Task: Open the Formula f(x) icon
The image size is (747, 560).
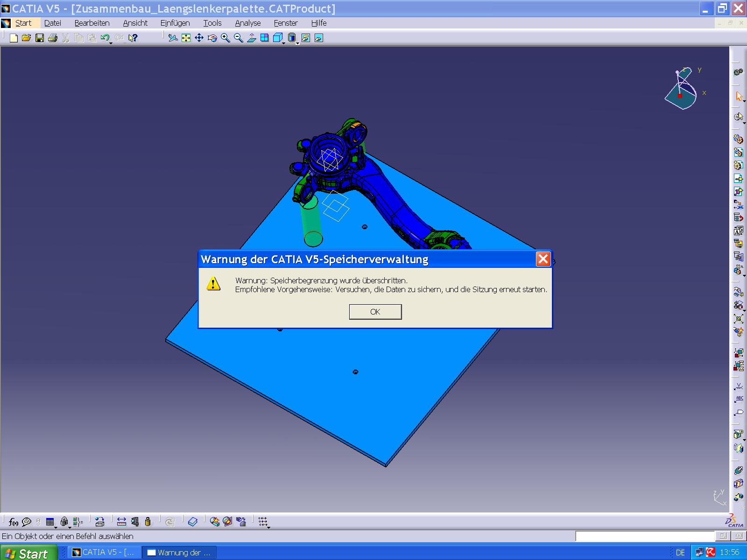Action: click(x=14, y=522)
